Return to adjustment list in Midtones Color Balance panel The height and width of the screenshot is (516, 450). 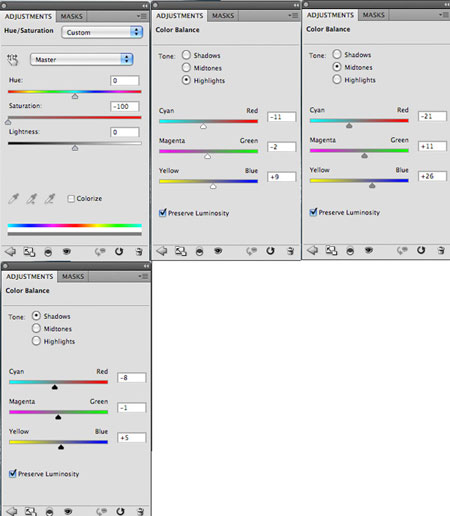[x=312, y=250]
